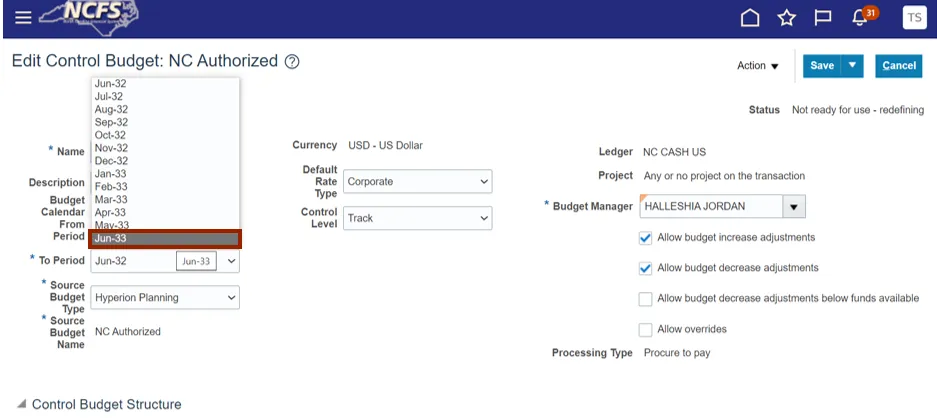This screenshot has width=937, height=418.
Task: Open the notifications bell
Action: pos(859,18)
